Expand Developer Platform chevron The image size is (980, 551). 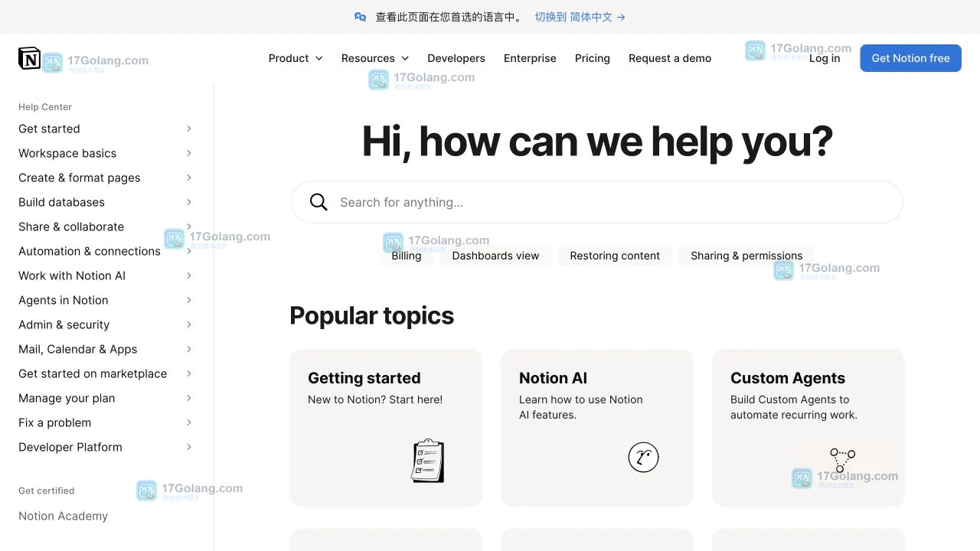pyautogui.click(x=189, y=447)
